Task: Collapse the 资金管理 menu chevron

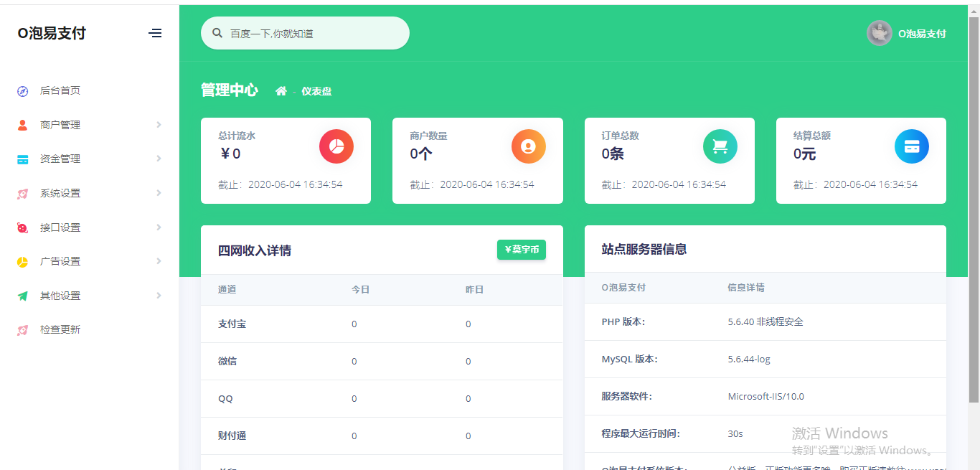Action: 159,159
